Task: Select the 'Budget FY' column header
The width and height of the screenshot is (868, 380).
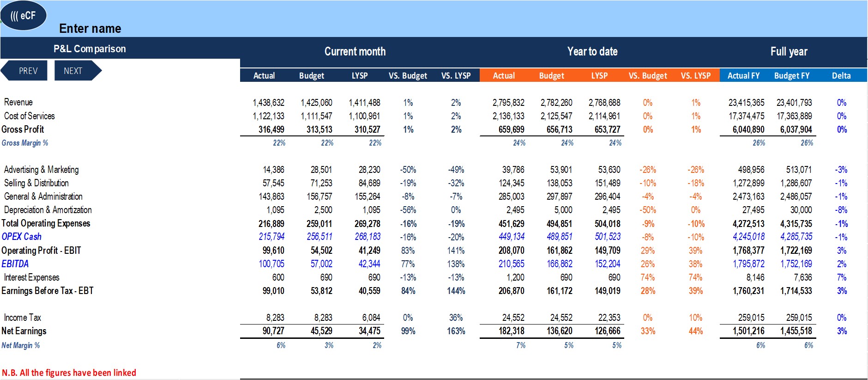Action: pyautogui.click(x=792, y=75)
